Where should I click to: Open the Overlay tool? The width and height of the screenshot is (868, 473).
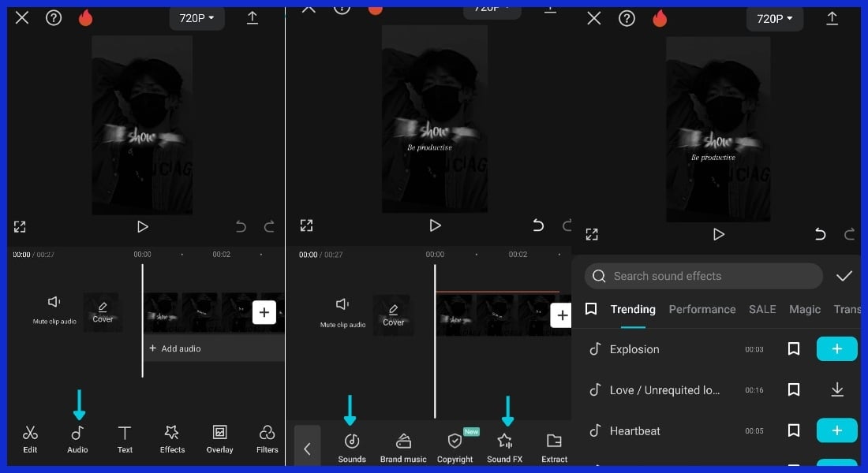[x=219, y=438]
